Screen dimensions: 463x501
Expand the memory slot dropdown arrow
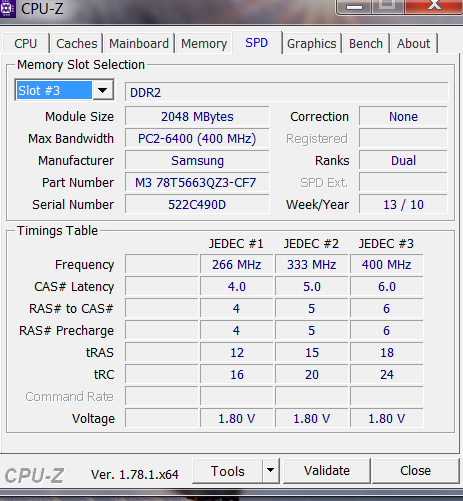103,90
